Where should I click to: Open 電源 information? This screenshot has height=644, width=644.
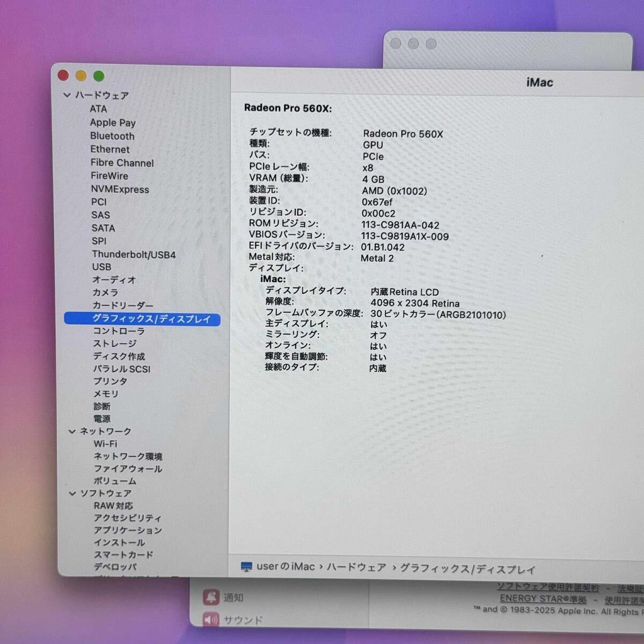click(x=102, y=419)
